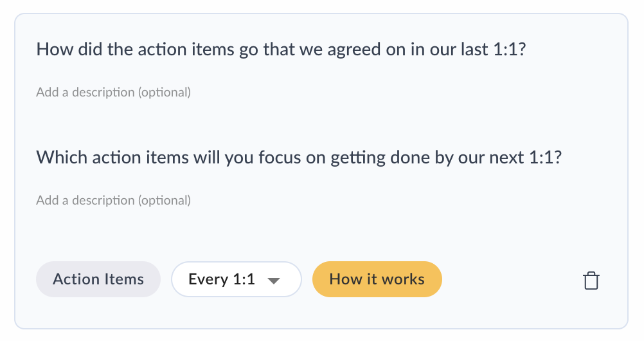Viewport: 644px width, 341px height.
Task: Click the description field below next 1:1 question
Action: point(114,200)
